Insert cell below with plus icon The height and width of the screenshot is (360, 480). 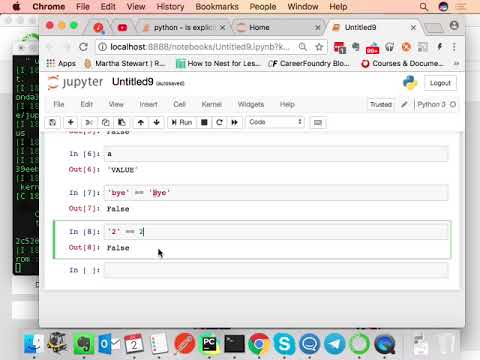click(70, 122)
